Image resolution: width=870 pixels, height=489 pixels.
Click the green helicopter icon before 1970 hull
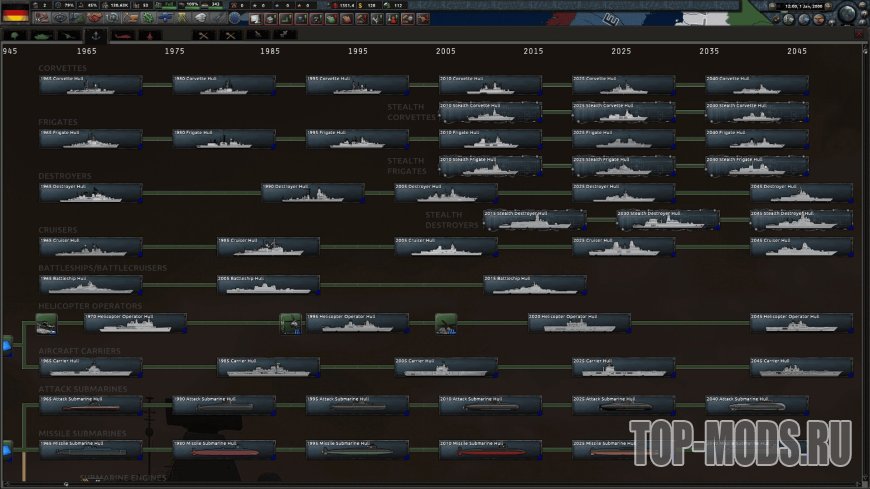click(46, 323)
